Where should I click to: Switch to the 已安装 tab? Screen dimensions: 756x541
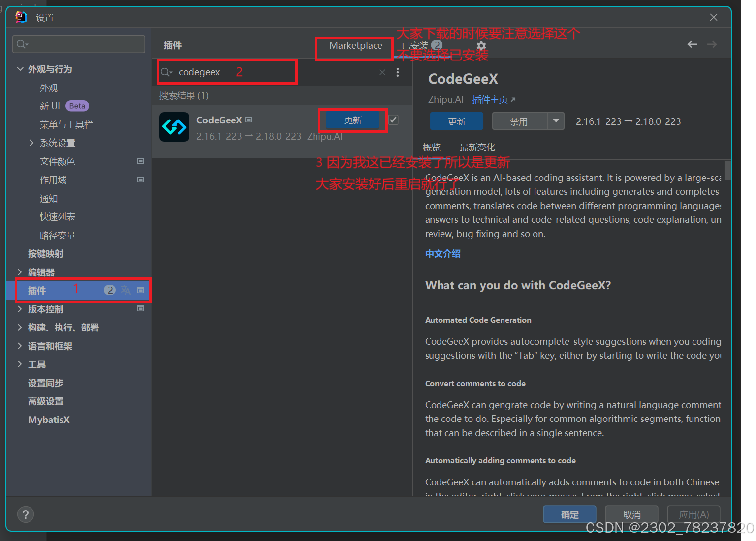tap(415, 45)
